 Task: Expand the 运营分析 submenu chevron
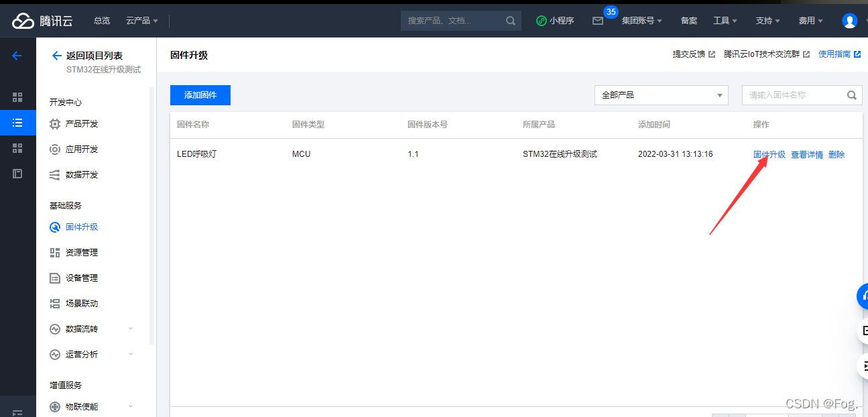(x=131, y=354)
